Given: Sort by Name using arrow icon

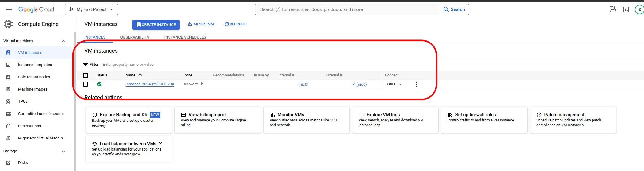Looking at the screenshot, I should [140, 75].
